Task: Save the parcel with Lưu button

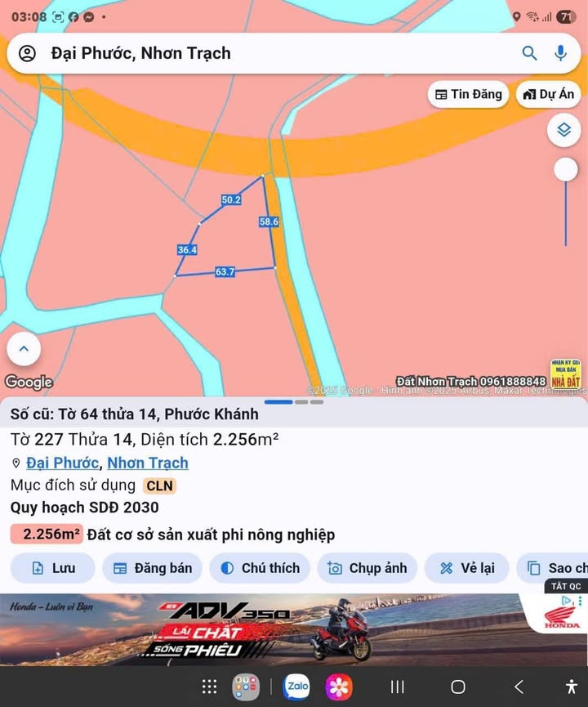Action: coord(53,568)
